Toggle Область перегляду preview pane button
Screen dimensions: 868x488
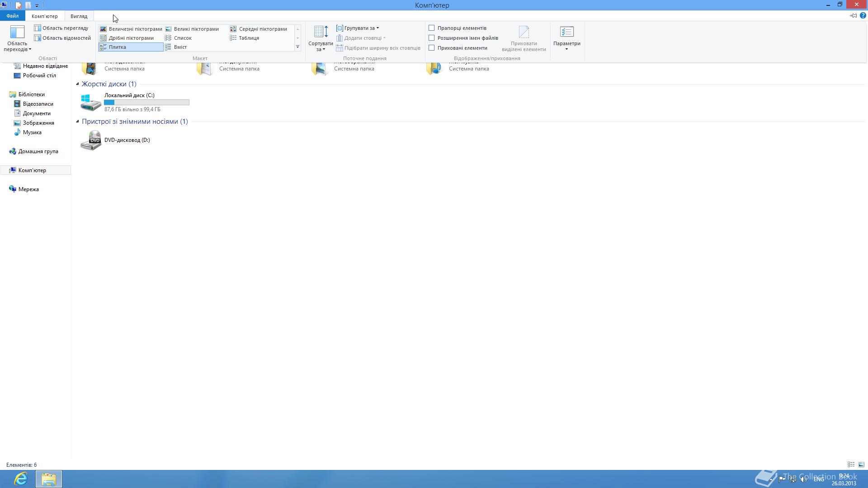(61, 28)
